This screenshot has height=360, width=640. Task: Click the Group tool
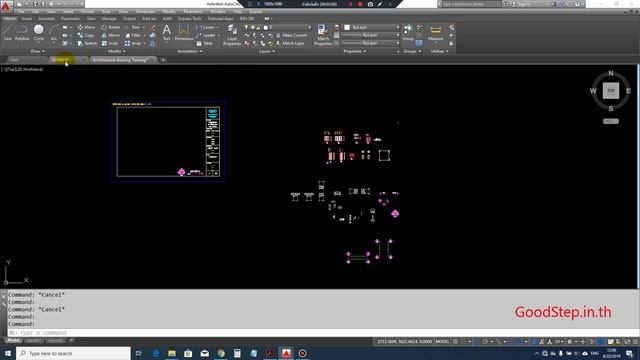coord(408,32)
